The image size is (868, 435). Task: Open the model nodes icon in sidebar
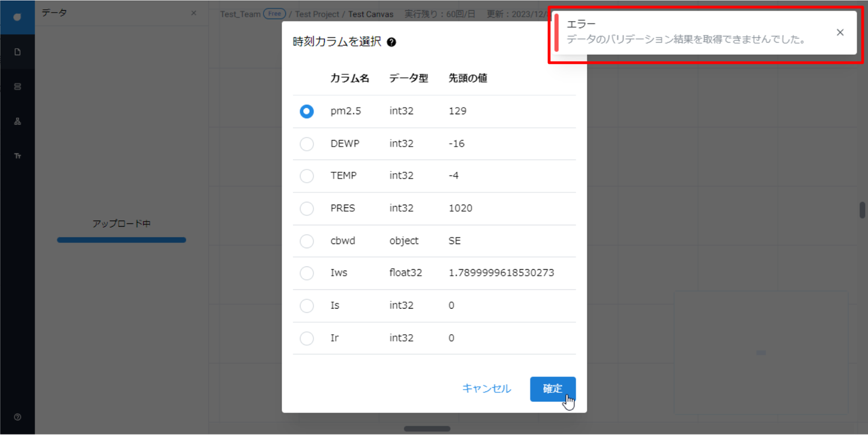[17, 121]
